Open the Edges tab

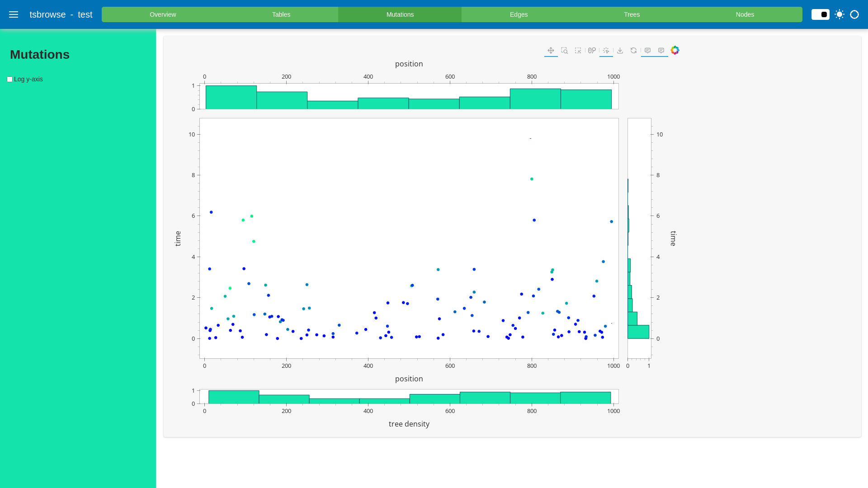519,14
